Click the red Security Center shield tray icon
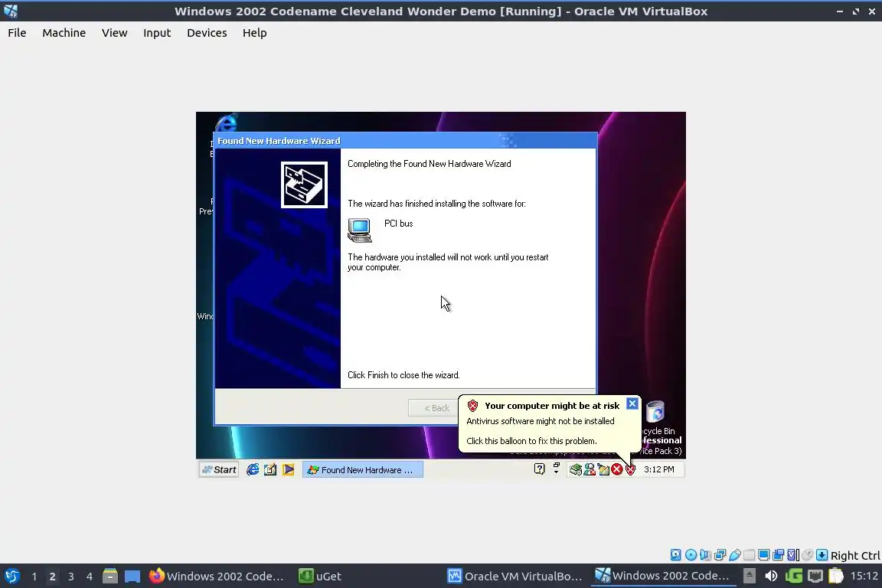The width and height of the screenshot is (882, 588). tap(631, 469)
